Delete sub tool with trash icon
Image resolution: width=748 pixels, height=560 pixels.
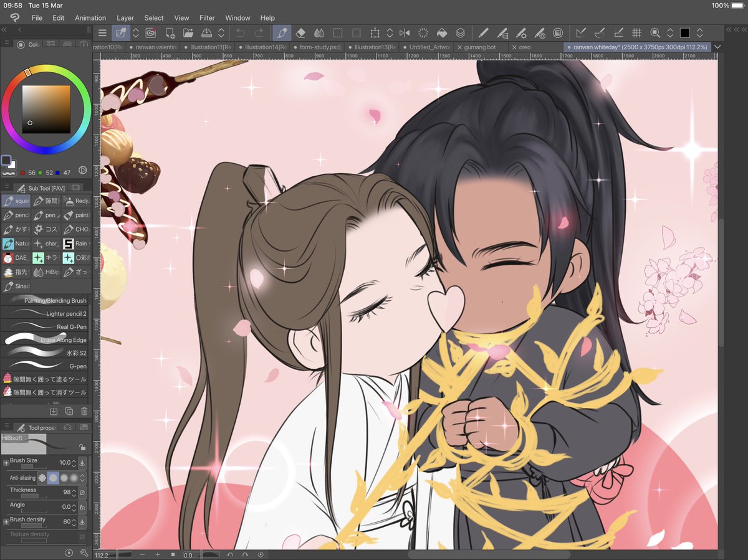(x=84, y=411)
